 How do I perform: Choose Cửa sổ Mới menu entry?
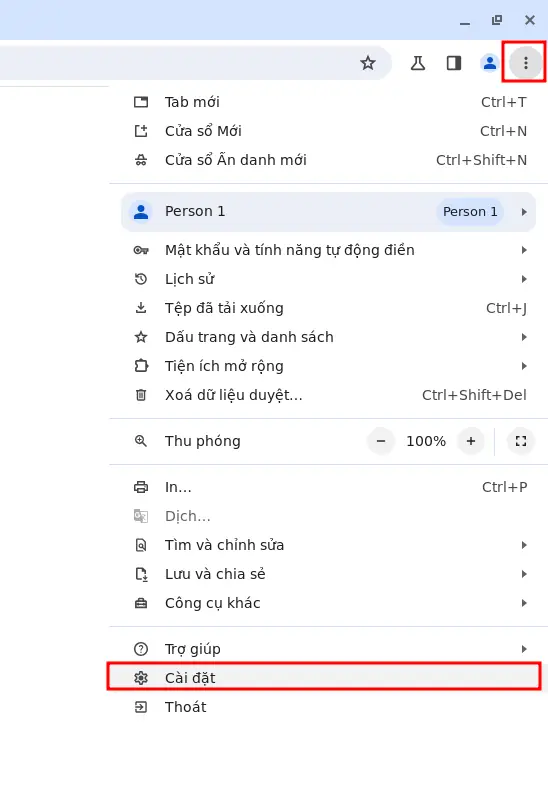pyautogui.click(x=328, y=131)
